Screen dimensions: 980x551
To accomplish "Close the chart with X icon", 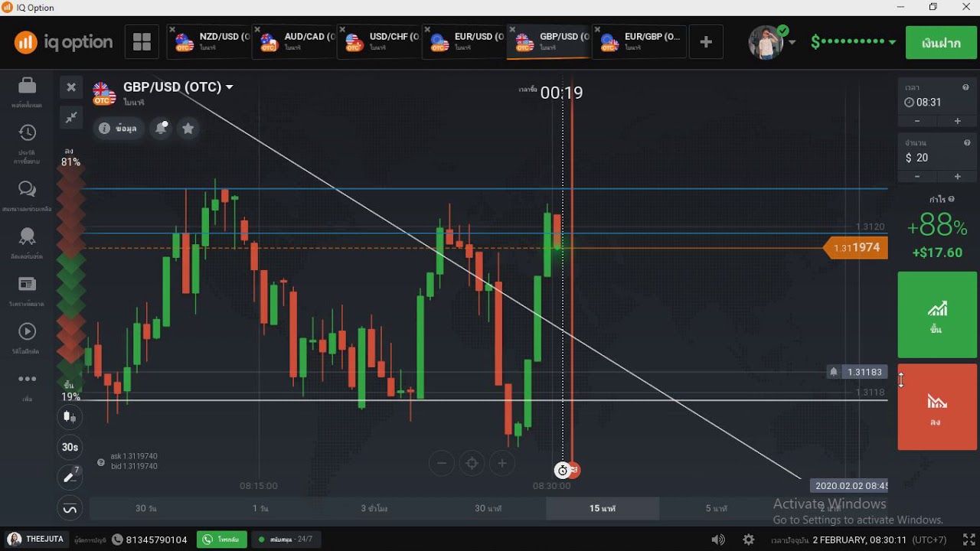I will [x=70, y=87].
